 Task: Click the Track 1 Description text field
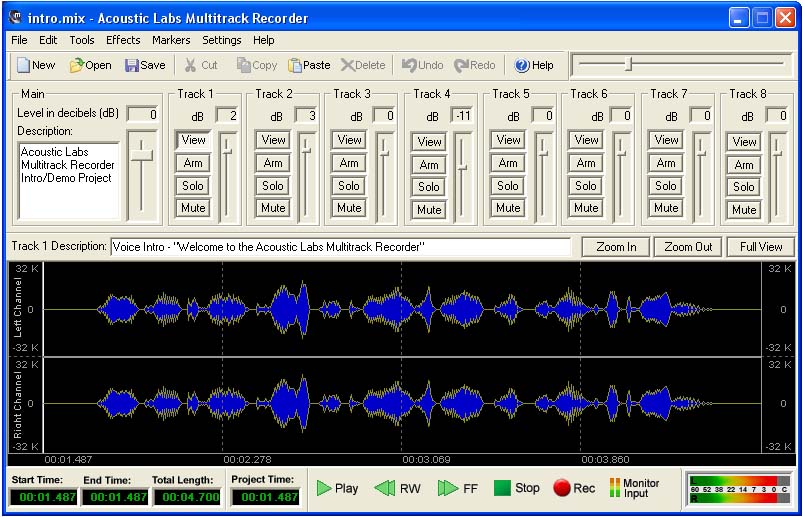tap(340, 247)
